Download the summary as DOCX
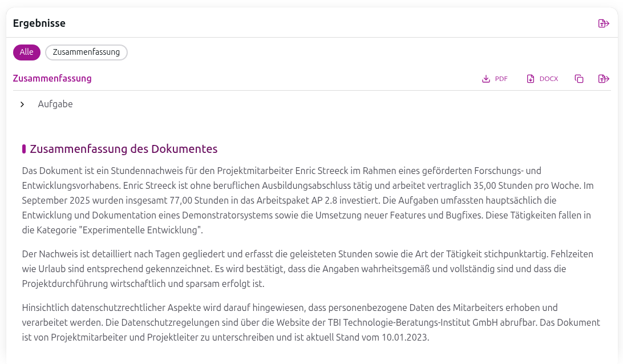This screenshot has height=364, width=623. pos(541,78)
